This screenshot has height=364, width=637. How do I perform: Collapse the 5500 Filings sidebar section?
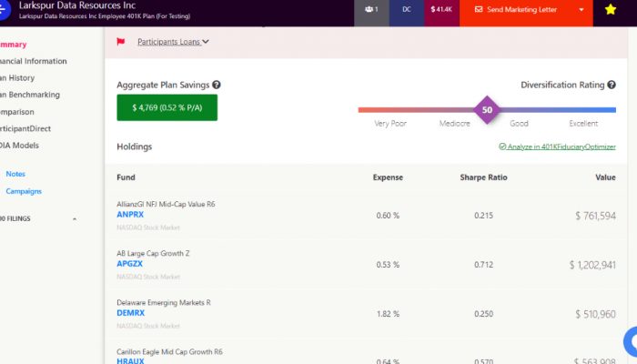pos(75,218)
